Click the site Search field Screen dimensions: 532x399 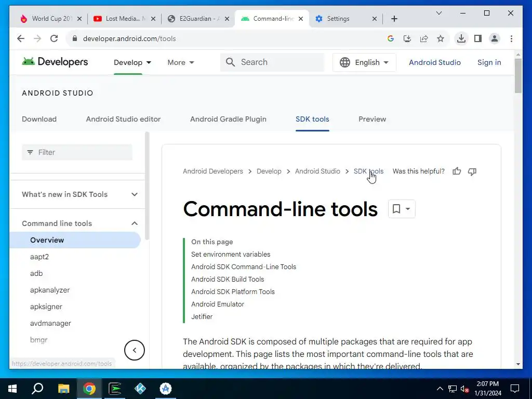click(272, 62)
